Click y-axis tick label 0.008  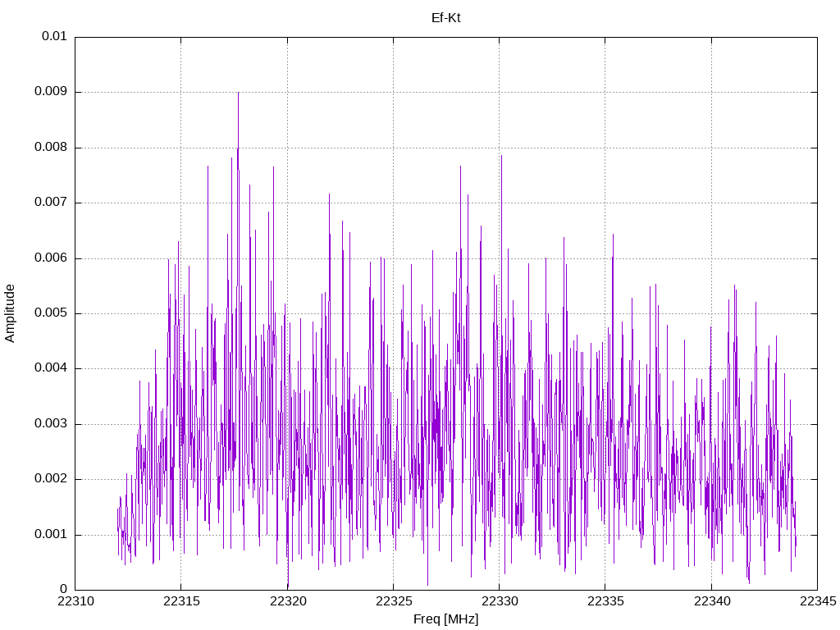(51, 148)
